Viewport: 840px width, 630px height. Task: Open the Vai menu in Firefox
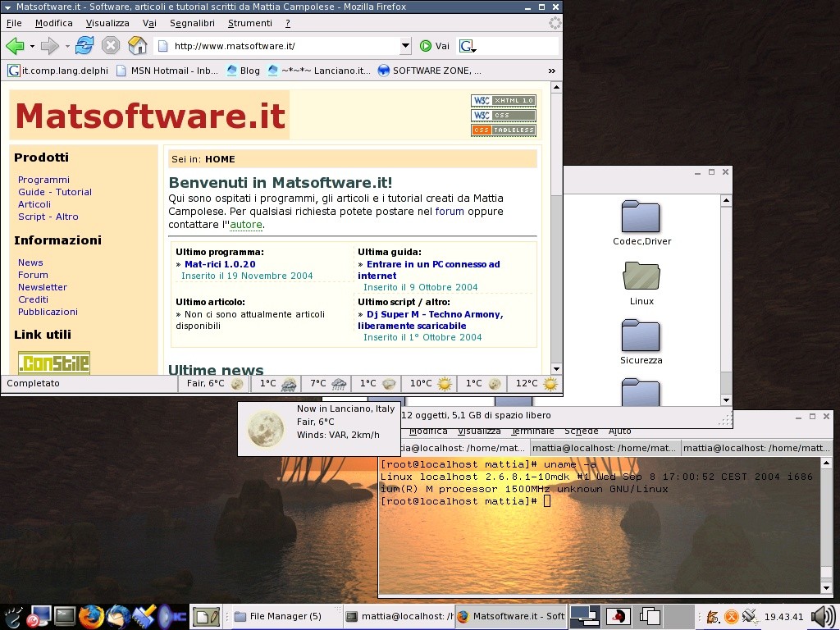click(149, 23)
